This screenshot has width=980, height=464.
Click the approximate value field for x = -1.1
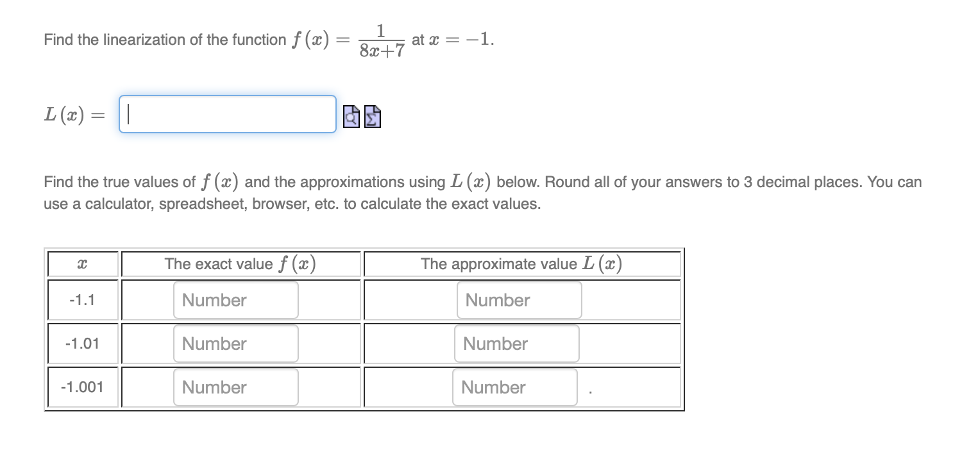(x=519, y=299)
